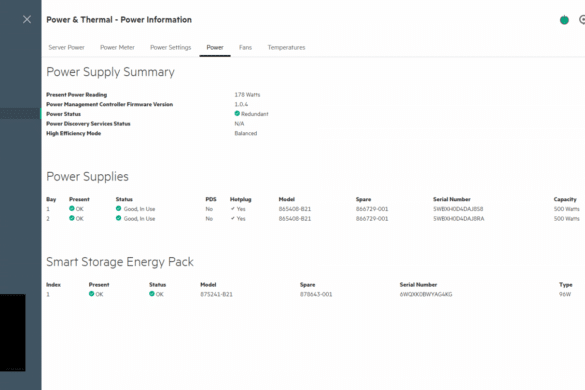Click Bay 2 Present OK status icon
This screenshot has width=585, height=390.
click(x=72, y=218)
